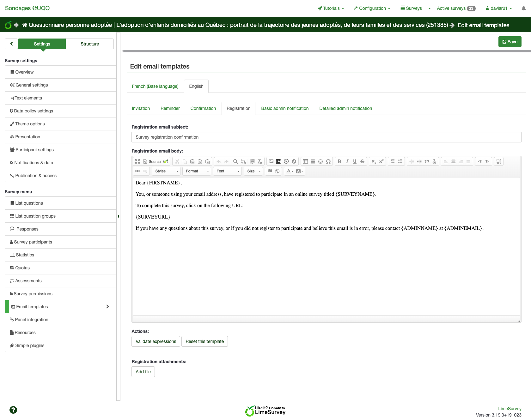The width and height of the screenshot is (531, 420).
Task: Open the Font dropdown
Action: pyautogui.click(x=228, y=171)
